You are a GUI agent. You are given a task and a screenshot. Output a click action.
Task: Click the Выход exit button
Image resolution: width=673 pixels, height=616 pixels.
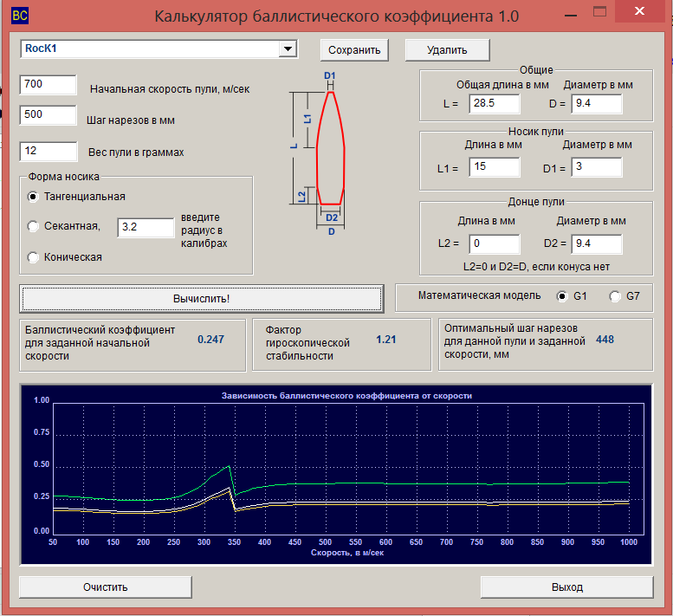tap(566, 587)
